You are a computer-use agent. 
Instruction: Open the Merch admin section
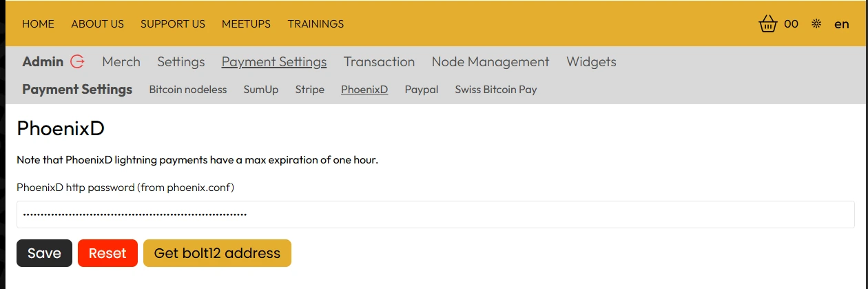tap(121, 61)
